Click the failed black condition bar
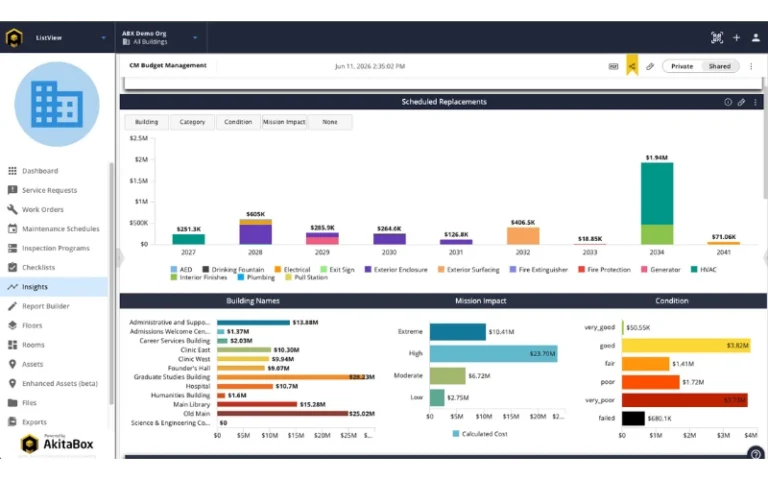The image size is (768, 480). [x=633, y=418]
